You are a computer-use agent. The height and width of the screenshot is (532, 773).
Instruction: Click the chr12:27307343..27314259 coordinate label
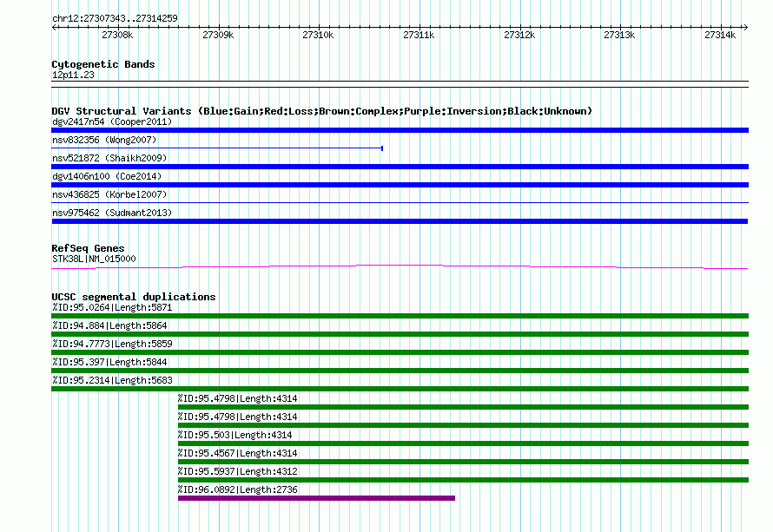[115, 18]
